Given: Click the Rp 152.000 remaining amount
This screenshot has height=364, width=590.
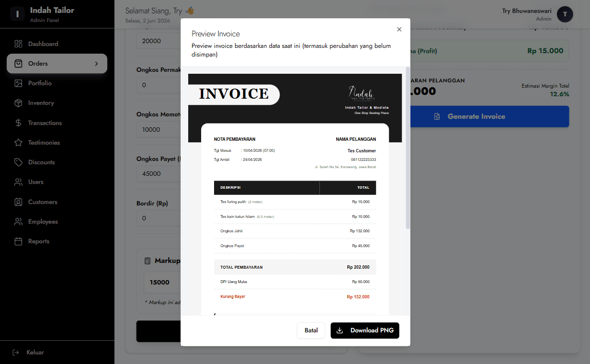Looking at the screenshot, I should click(x=358, y=297).
